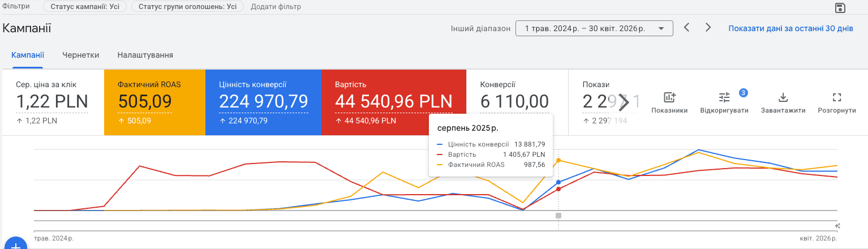This screenshot has width=868, height=249.
Task: Click the Фільтри label
Action: (x=16, y=6)
